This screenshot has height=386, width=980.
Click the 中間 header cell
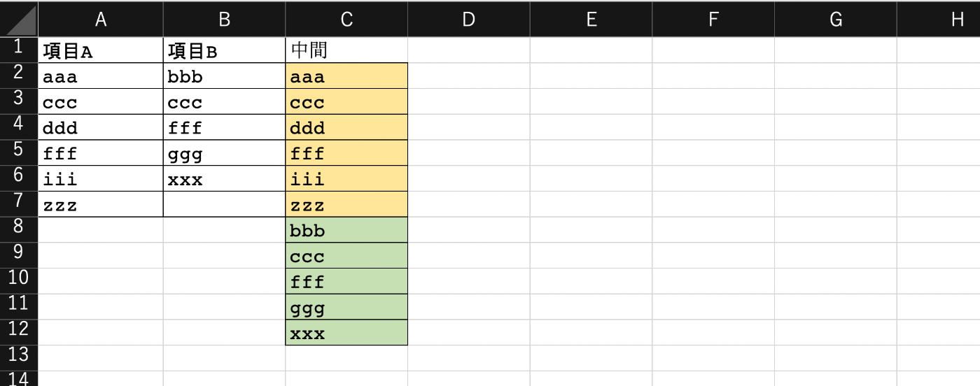point(346,50)
